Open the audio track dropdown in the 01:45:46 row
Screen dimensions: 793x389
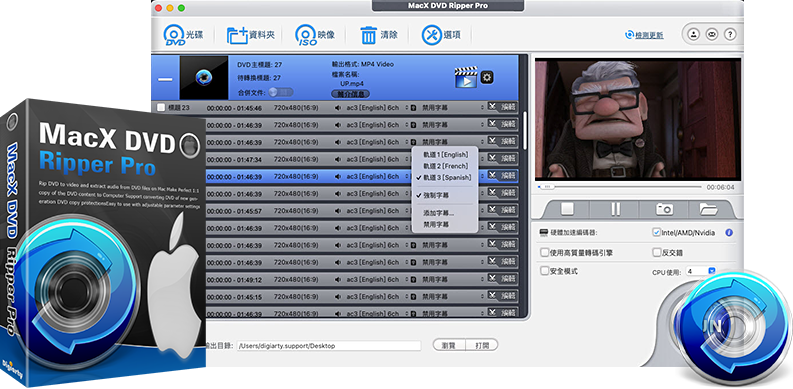point(377,108)
